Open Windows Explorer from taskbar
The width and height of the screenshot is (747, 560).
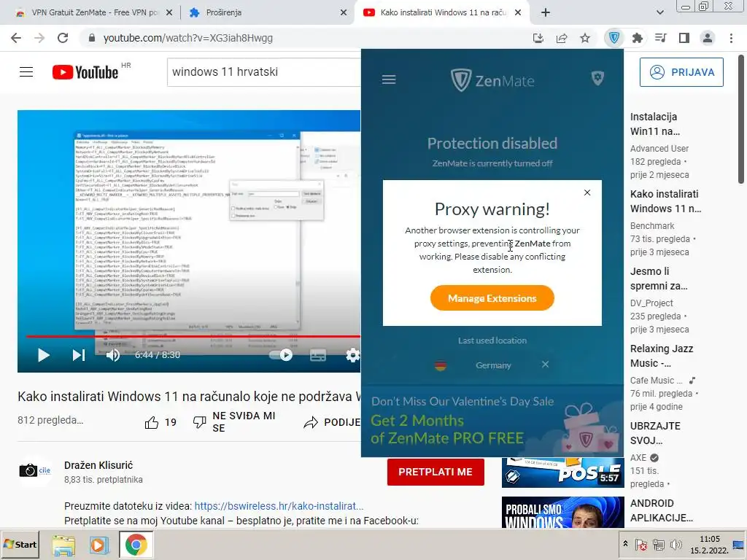[x=63, y=545]
